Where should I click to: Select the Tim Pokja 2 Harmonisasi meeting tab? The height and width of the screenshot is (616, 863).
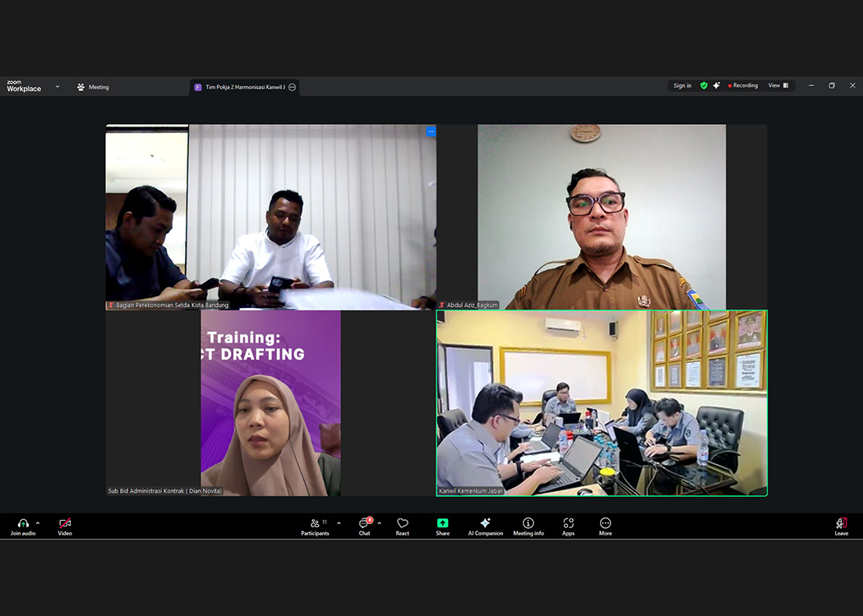[x=240, y=87]
